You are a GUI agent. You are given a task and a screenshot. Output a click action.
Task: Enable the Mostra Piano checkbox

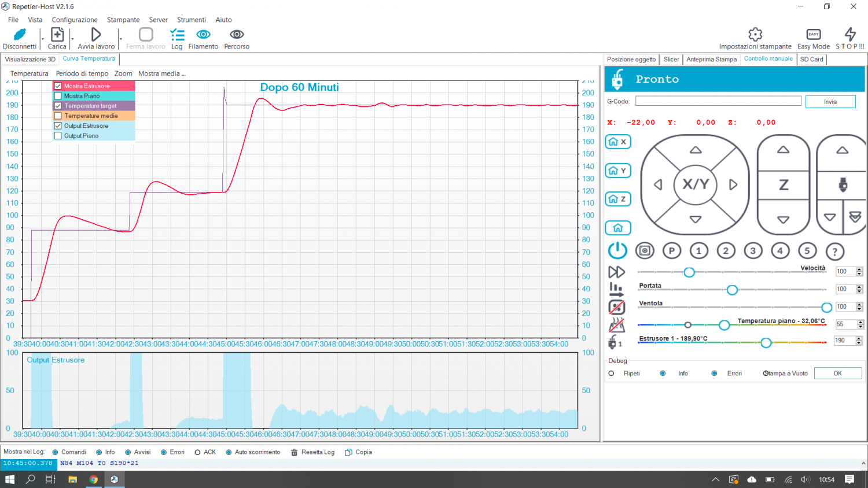pos(58,96)
